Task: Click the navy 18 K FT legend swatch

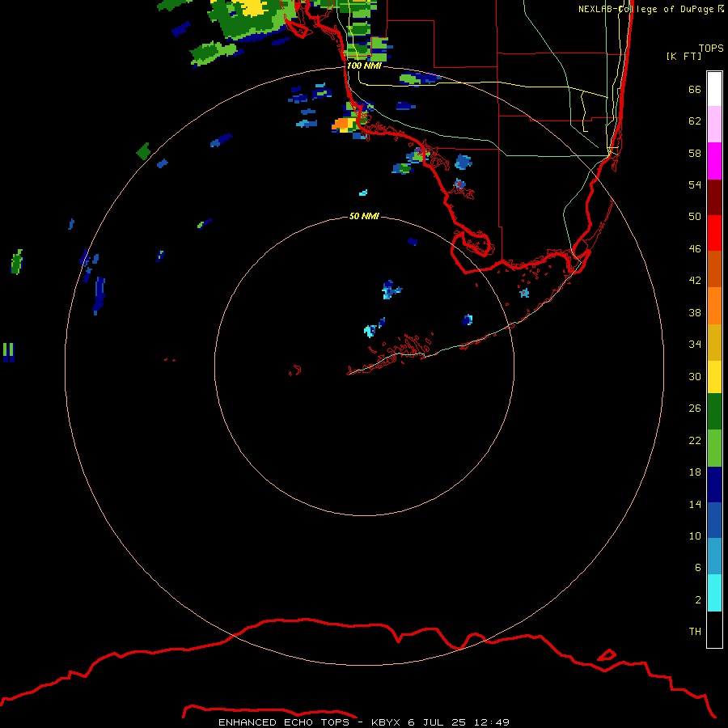Action: [x=714, y=485]
